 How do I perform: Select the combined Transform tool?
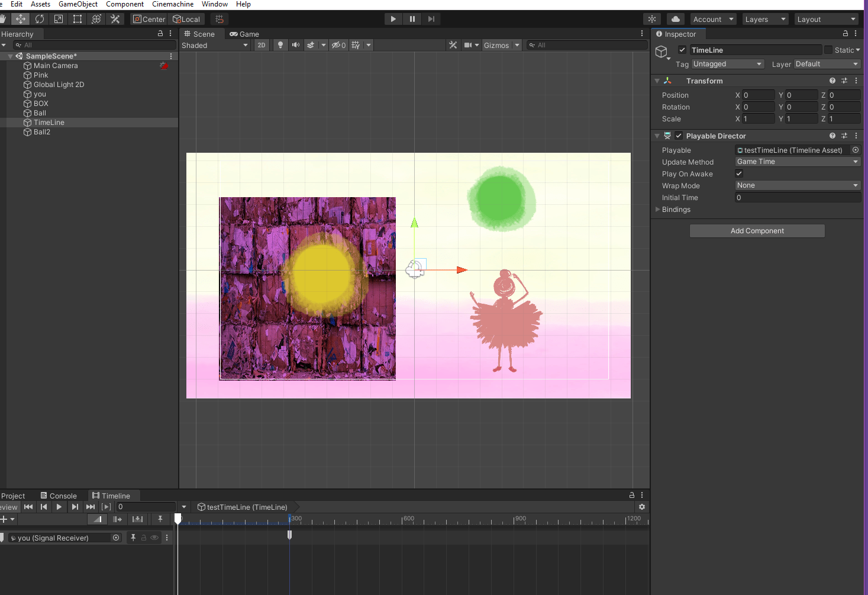(x=96, y=19)
